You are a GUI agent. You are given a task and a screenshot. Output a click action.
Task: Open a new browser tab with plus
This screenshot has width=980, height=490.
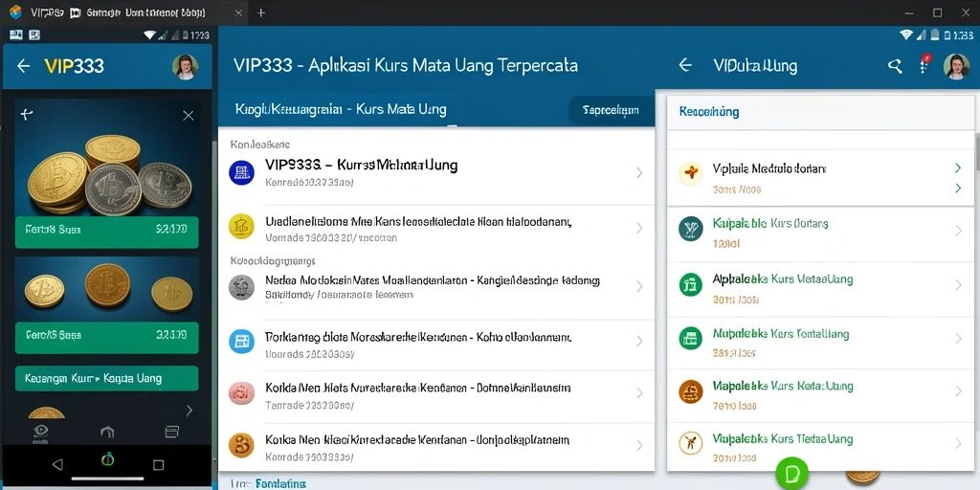click(261, 12)
